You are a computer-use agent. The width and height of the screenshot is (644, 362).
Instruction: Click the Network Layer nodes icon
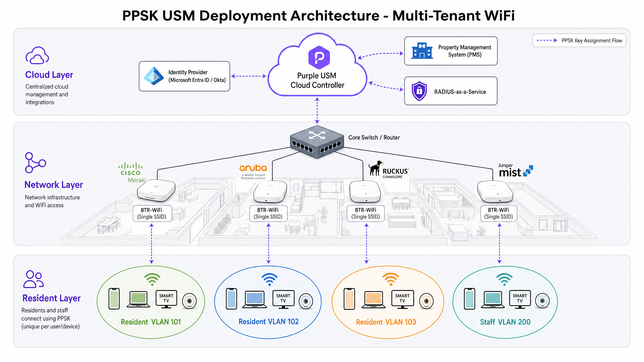tap(35, 162)
